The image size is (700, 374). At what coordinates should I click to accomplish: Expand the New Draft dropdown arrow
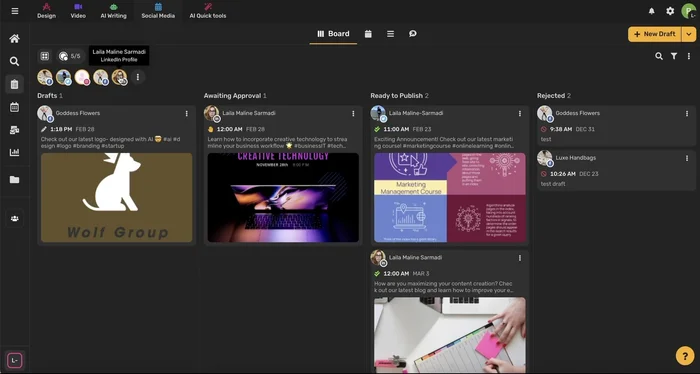coord(689,34)
